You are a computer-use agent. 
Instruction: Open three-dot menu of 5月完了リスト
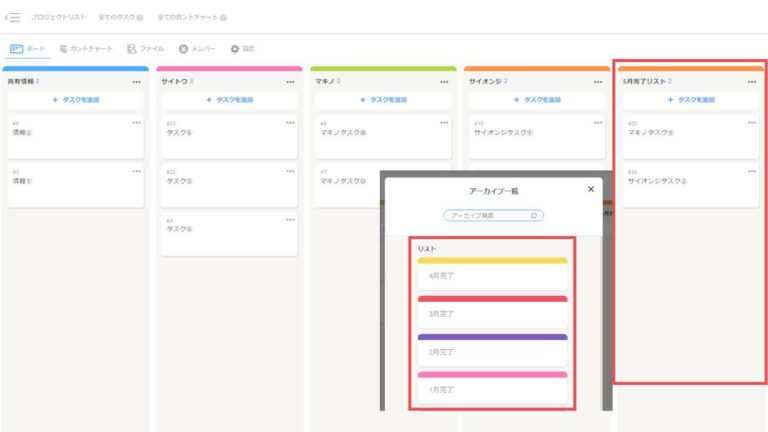tap(751, 81)
